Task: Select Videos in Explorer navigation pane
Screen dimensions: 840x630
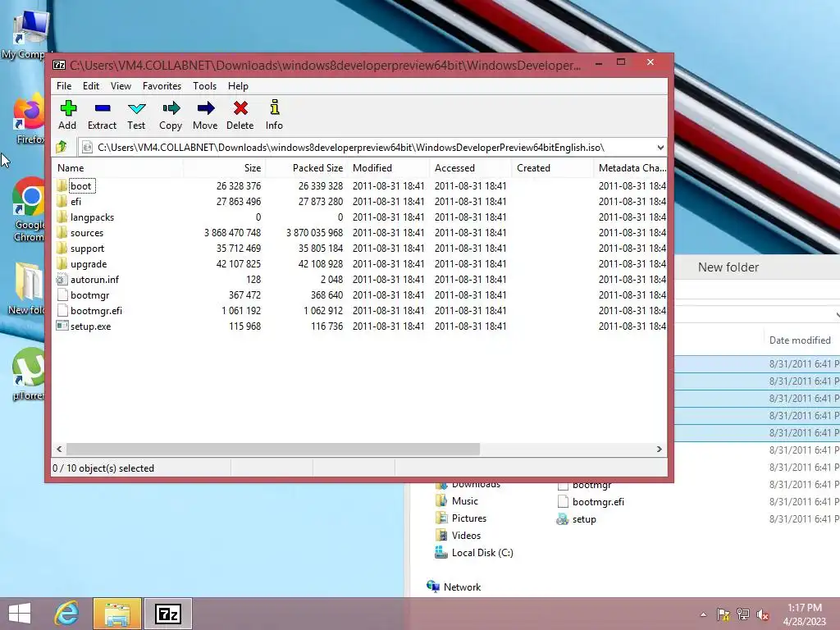Action: pos(458,535)
